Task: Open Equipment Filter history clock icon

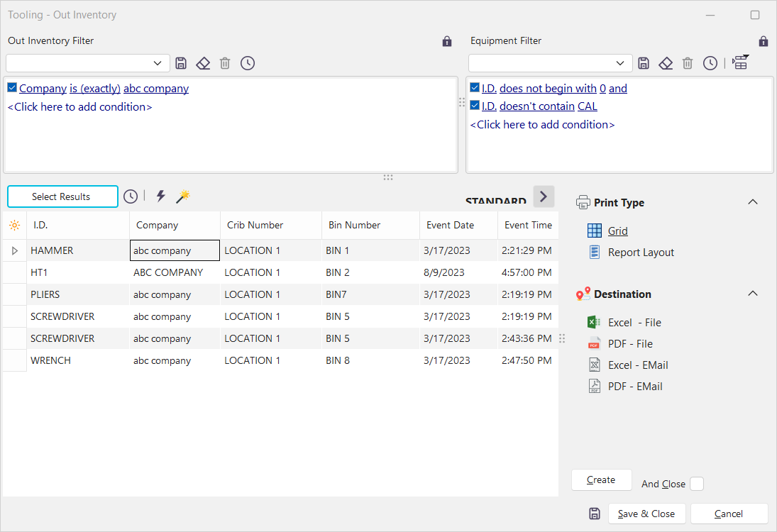Action: 710,63
